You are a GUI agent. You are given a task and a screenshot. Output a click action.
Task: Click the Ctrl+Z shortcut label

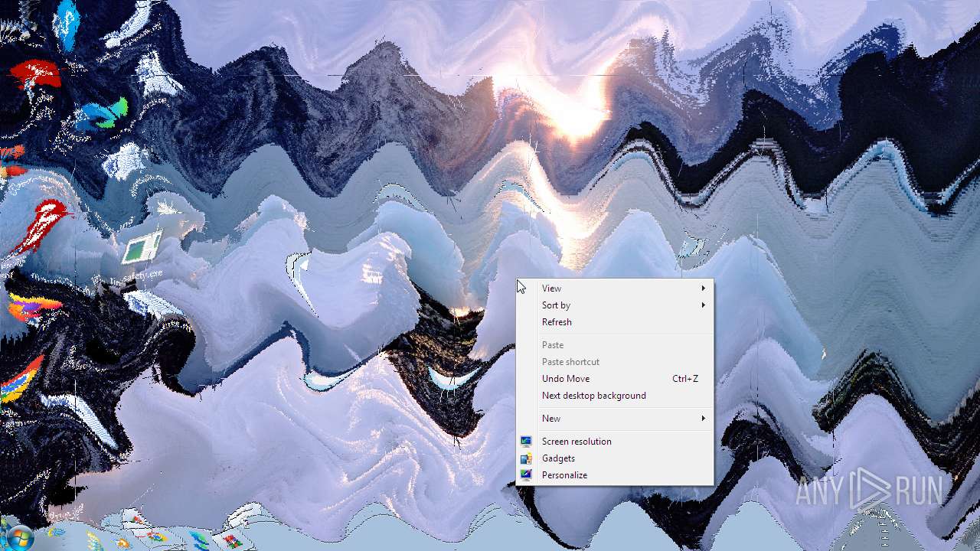pyautogui.click(x=685, y=379)
